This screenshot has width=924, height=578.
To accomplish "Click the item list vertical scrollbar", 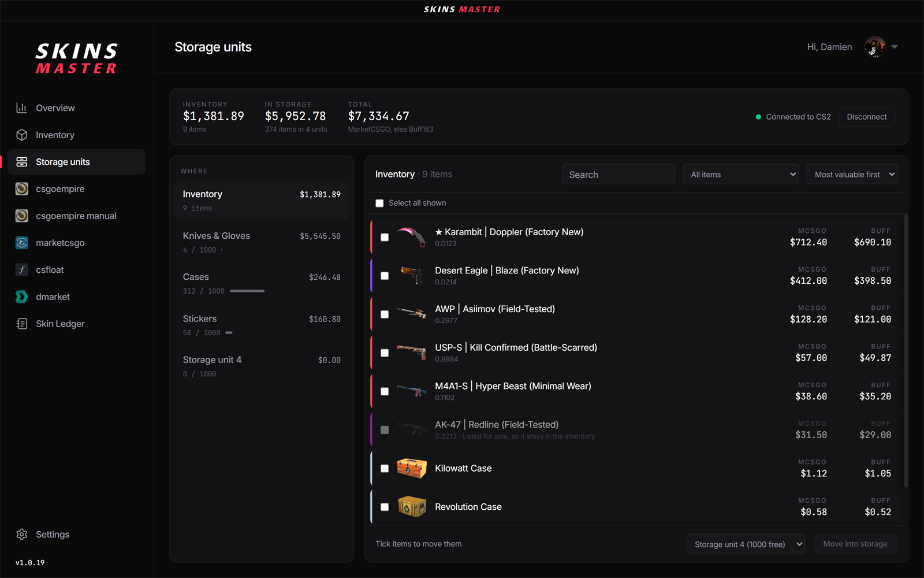I will pos(906,350).
